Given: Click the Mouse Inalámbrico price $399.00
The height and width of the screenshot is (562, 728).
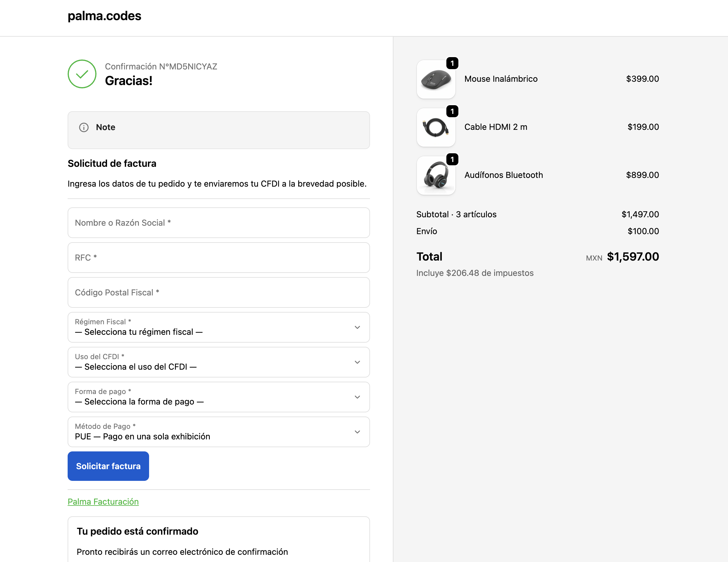Looking at the screenshot, I should pos(642,79).
